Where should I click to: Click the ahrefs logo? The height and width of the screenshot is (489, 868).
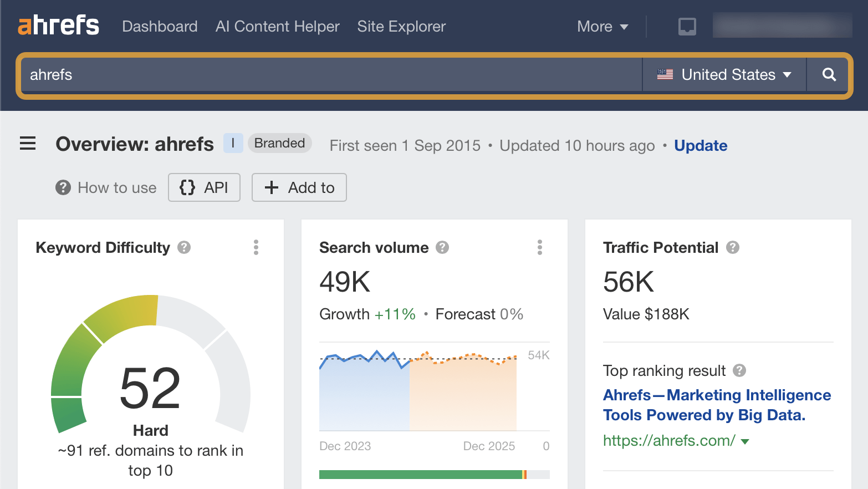click(58, 26)
